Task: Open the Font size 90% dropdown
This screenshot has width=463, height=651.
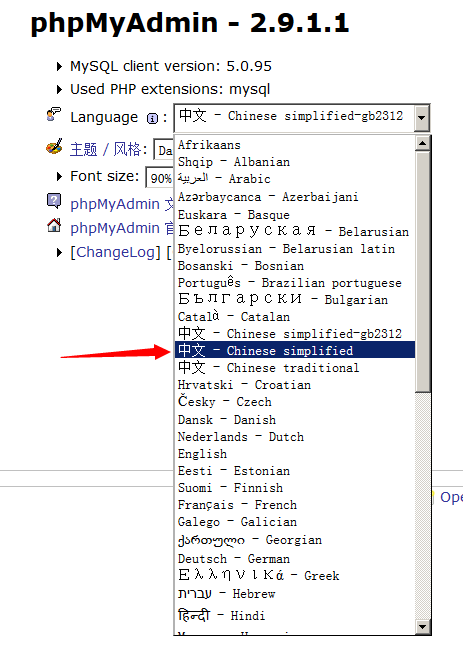Action: coord(160,178)
